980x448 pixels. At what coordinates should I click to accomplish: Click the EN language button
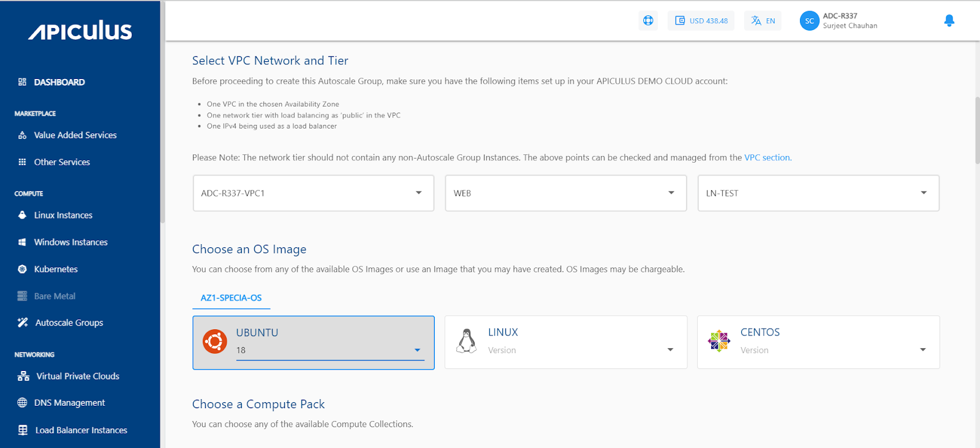[763, 21]
